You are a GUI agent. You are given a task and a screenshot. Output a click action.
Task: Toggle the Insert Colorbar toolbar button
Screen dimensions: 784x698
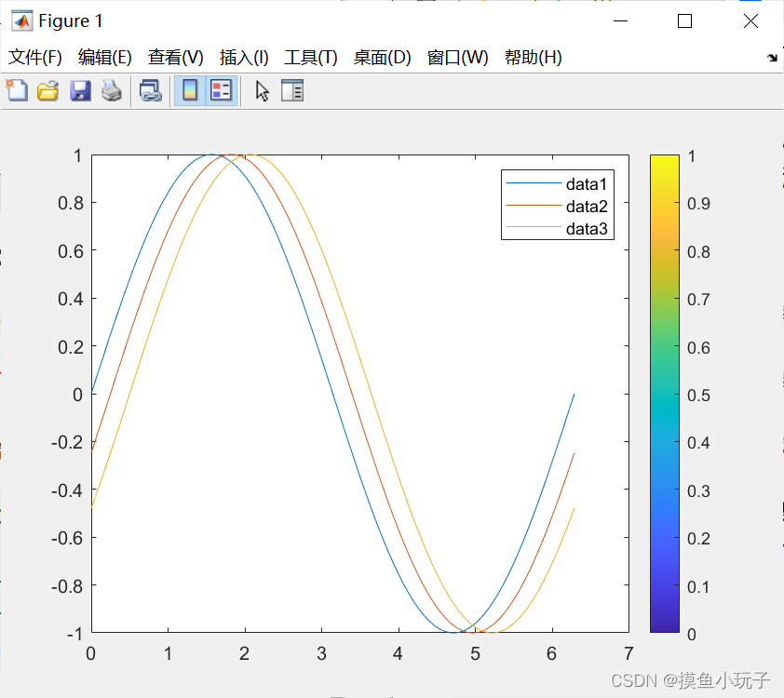point(190,91)
